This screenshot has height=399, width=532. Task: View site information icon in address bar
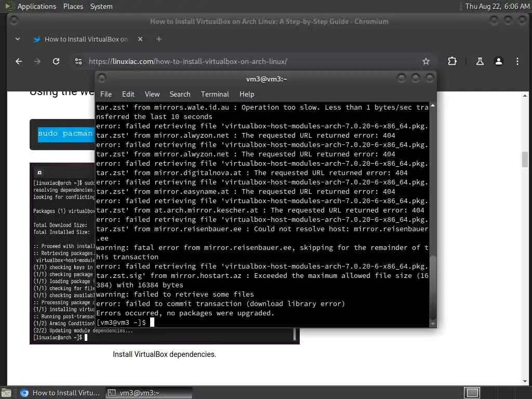coord(78,61)
